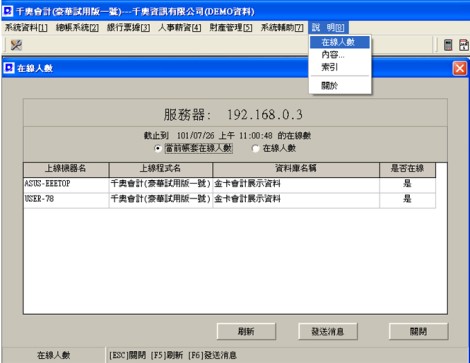Click the status bar shortcut hints text
Viewport: 470px width, 363px height.
pyautogui.click(x=173, y=355)
